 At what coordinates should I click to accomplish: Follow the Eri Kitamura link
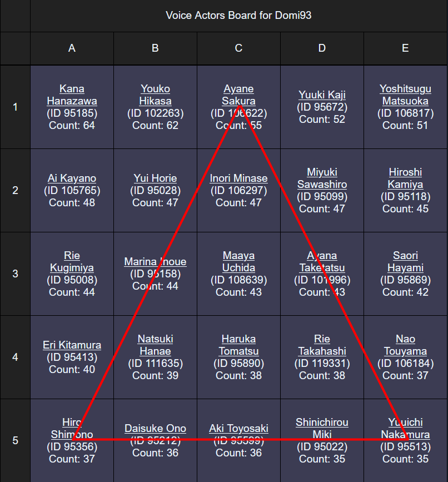(72, 345)
